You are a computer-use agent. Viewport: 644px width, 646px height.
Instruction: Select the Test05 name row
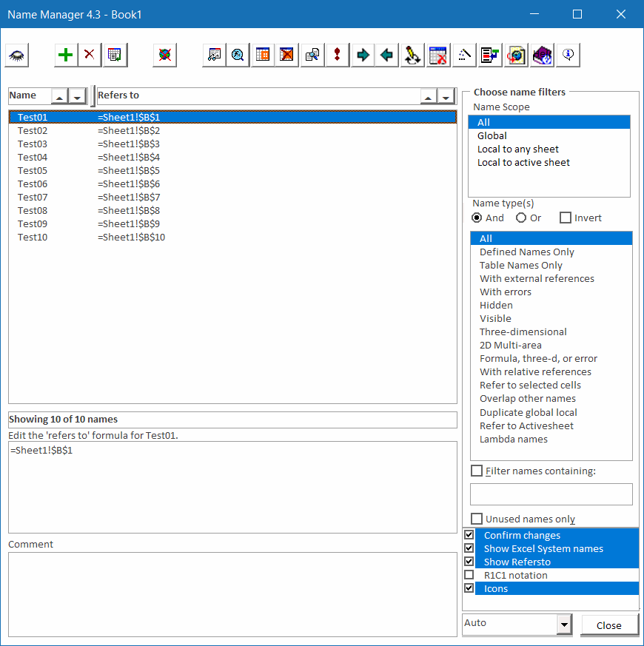coord(232,170)
